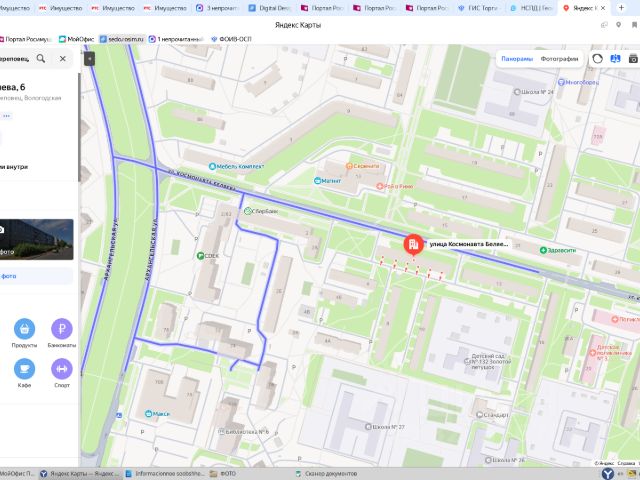Open the 1 непрочитанный bookmark
Screen dimensions: 640x480
[x=176, y=39]
